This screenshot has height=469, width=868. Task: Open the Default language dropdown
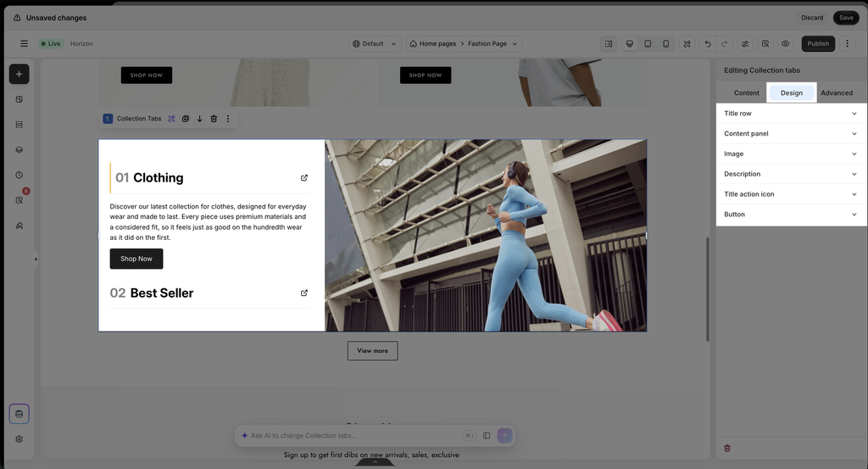click(x=375, y=44)
